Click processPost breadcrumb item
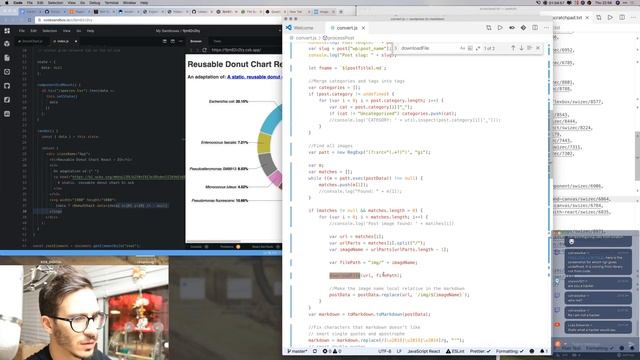Viewport: 640px width, 360px height. [x=338, y=38]
